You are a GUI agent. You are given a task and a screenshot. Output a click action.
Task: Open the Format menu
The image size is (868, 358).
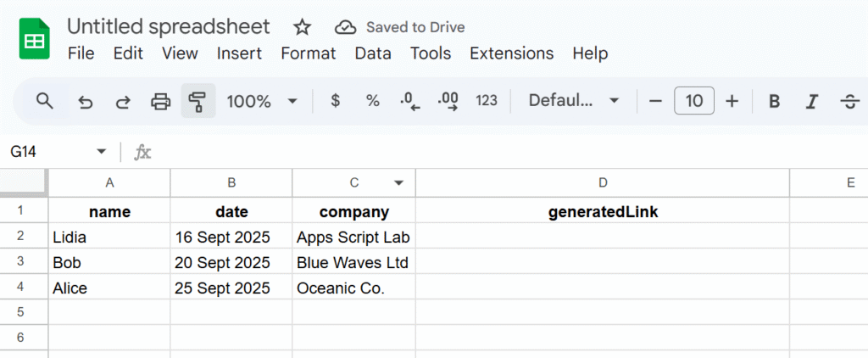point(308,53)
